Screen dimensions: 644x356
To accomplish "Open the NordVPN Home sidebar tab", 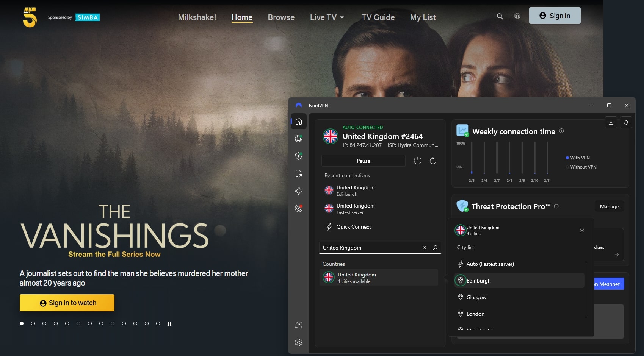I will (x=299, y=121).
